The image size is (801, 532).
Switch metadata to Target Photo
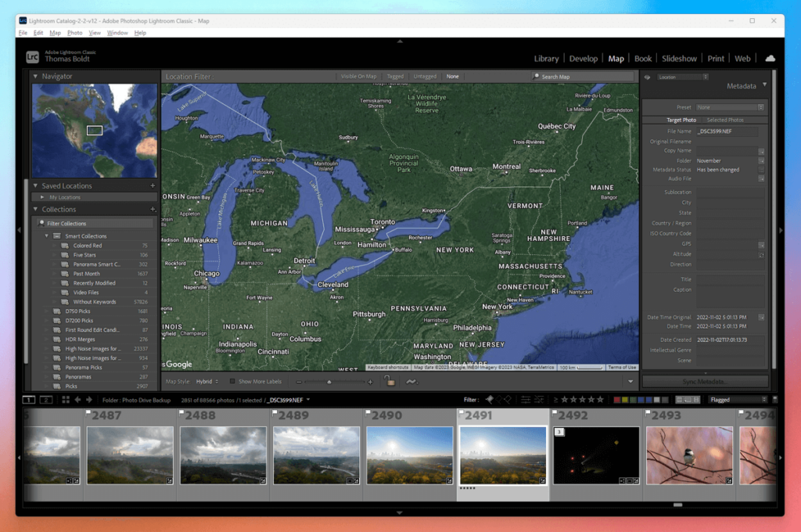pyautogui.click(x=681, y=120)
